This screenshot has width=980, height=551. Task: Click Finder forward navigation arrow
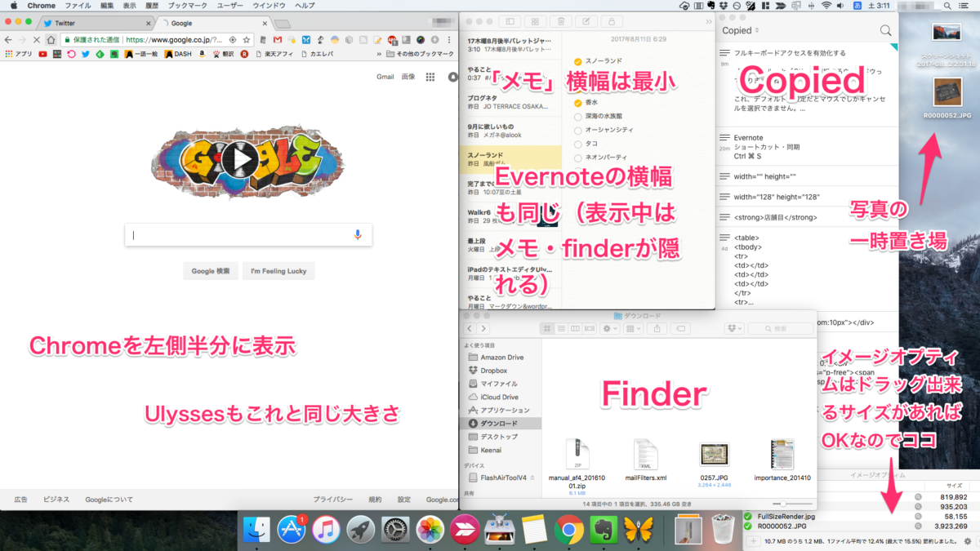(x=483, y=328)
